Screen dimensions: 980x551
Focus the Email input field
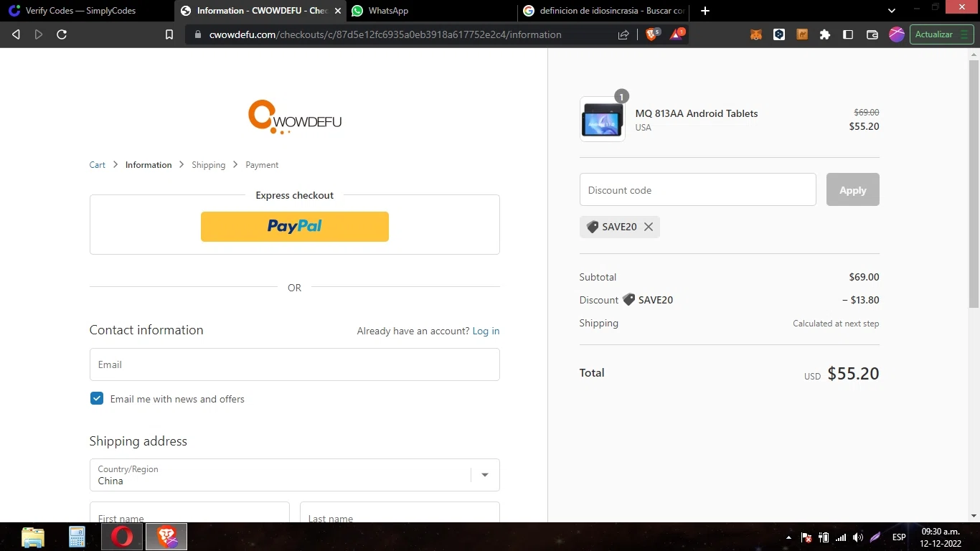pos(295,364)
